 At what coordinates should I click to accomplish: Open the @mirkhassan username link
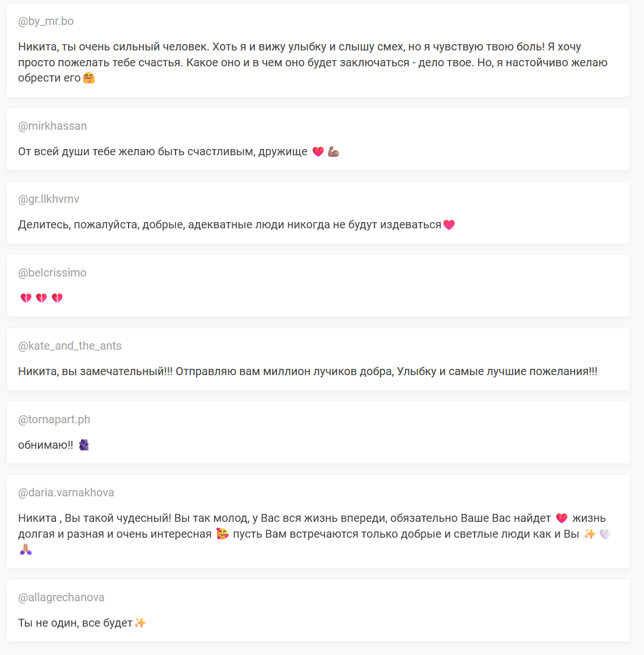pyautogui.click(x=53, y=126)
